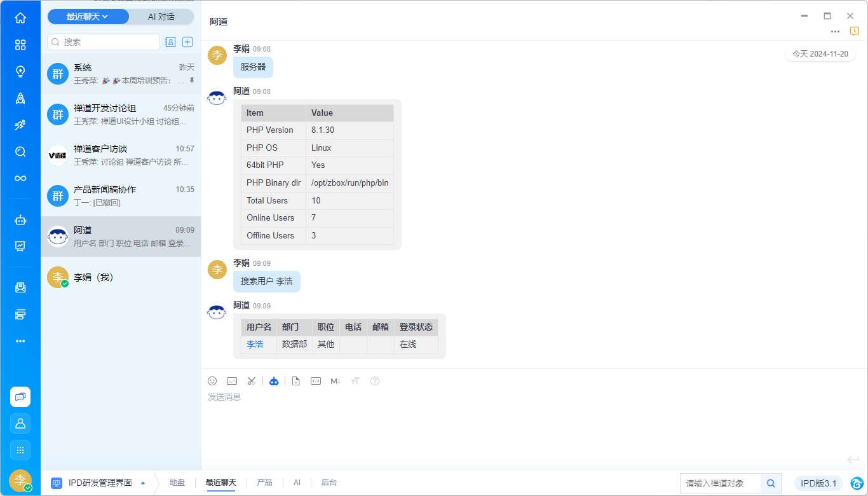Click the 数据部 department cell
868x496 pixels.
pos(294,345)
